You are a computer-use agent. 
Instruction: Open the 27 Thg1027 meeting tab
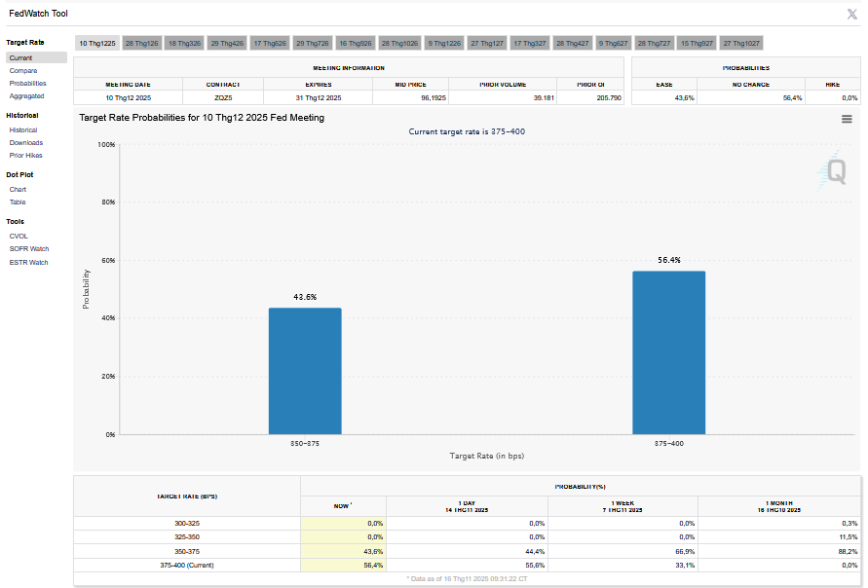(741, 44)
